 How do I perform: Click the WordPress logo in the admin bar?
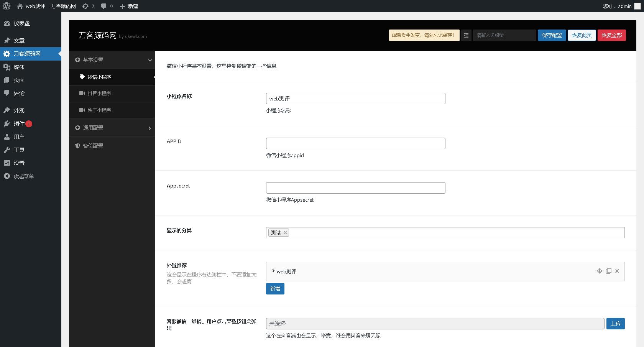point(6,6)
